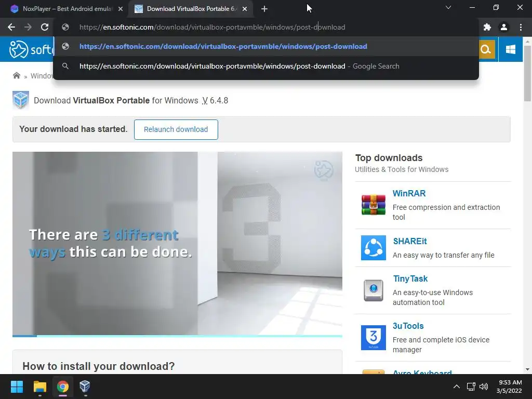Click the volume speaker icon in tray

[484, 387]
